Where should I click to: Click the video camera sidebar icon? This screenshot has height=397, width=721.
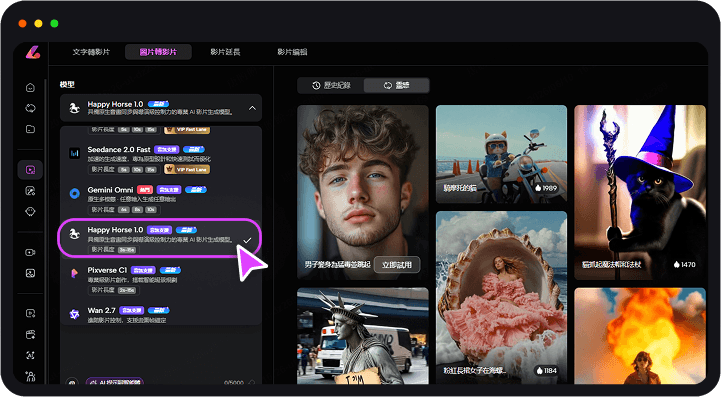pyautogui.click(x=30, y=252)
